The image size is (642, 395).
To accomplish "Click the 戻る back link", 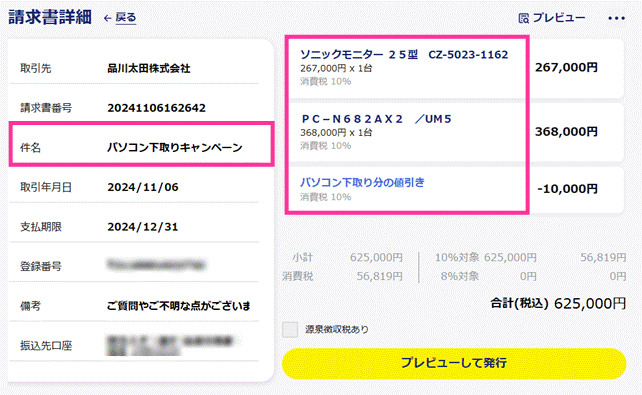I will [x=126, y=17].
